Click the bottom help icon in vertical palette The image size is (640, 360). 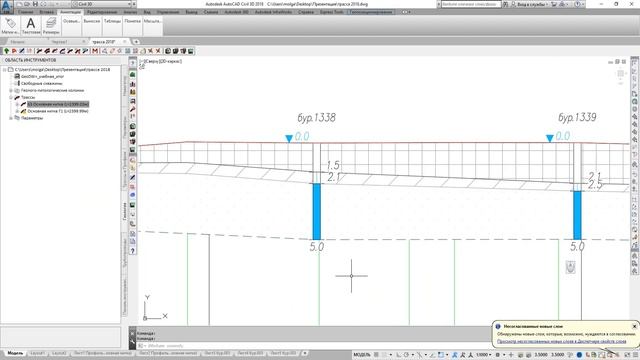pos(133,251)
